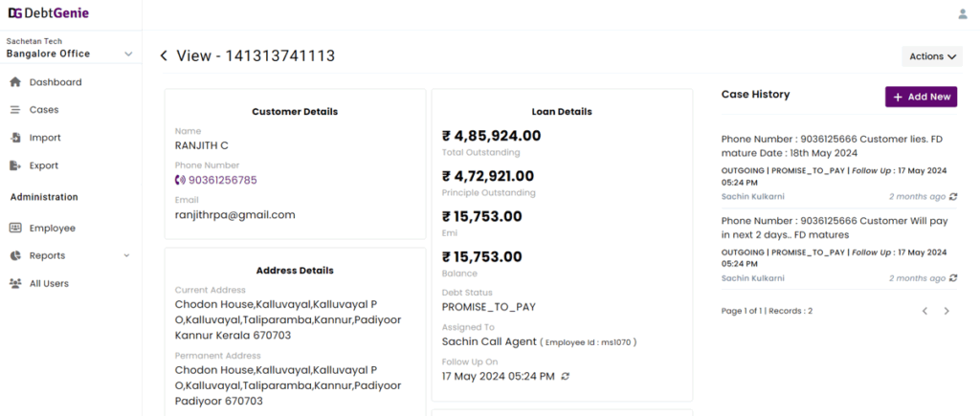
Task: Click the sync icon on the second case history entry
Action: click(x=952, y=278)
